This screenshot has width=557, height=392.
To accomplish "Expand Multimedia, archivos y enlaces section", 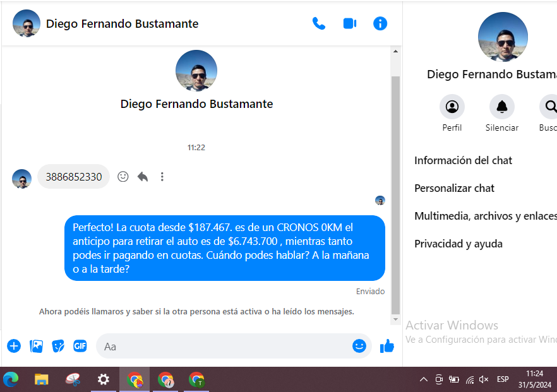I will pyautogui.click(x=486, y=216).
